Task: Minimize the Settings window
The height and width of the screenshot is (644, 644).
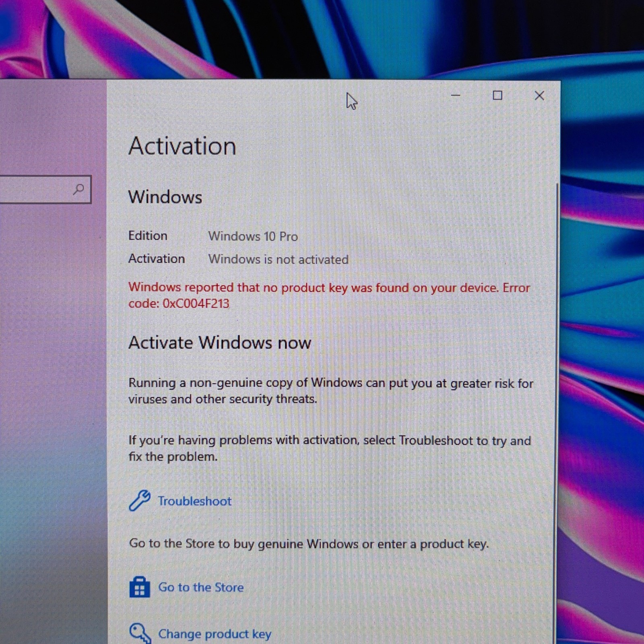Action: click(456, 95)
